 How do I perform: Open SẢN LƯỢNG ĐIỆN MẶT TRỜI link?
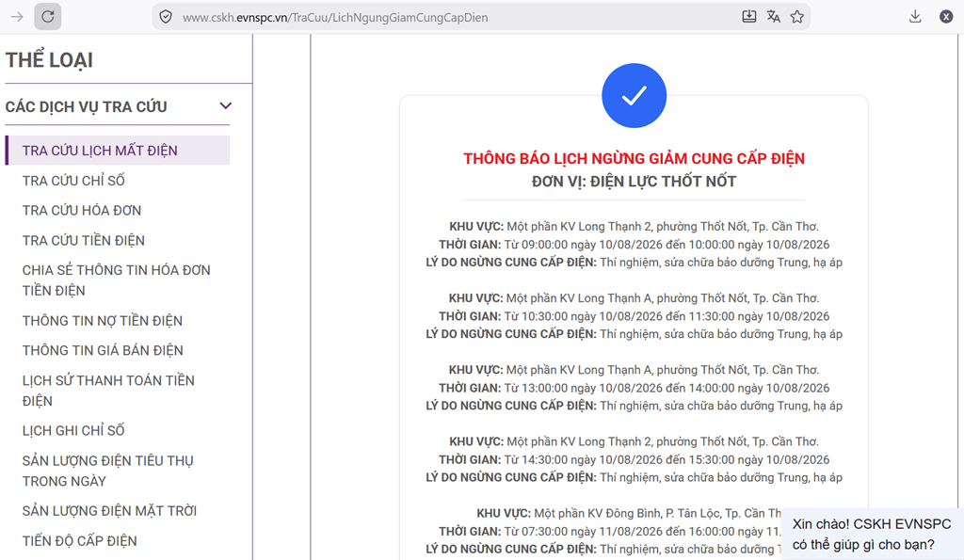(x=109, y=511)
